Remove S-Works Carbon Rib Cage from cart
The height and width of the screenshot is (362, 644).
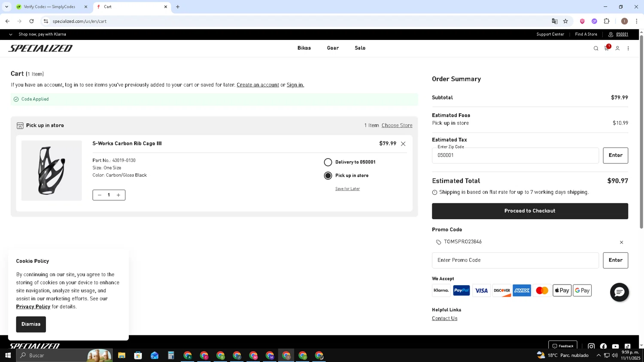(x=403, y=144)
